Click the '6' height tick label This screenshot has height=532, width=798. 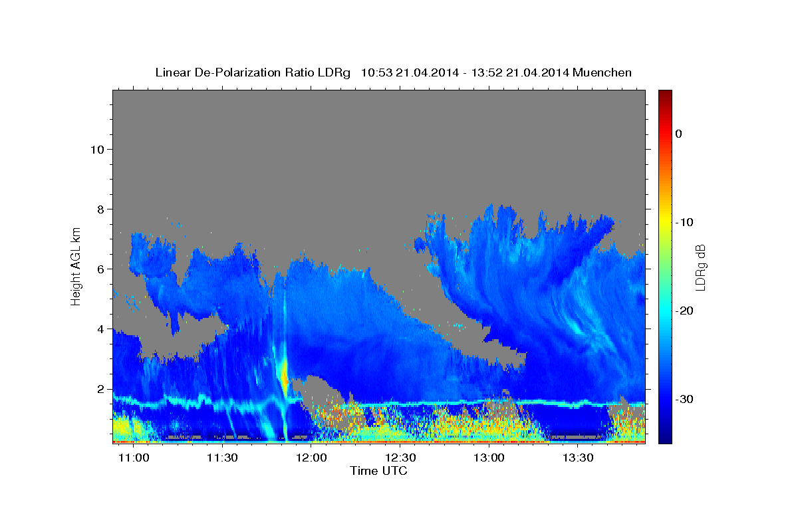click(100, 269)
